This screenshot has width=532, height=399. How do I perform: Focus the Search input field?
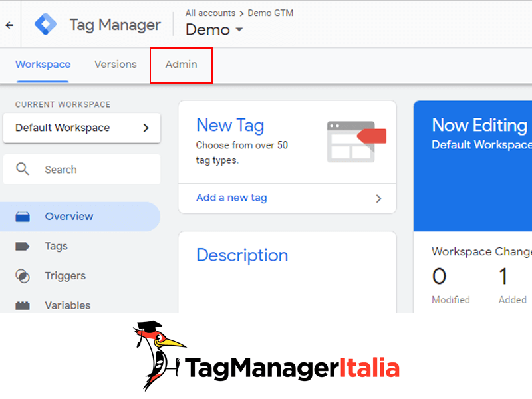[82, 169]
